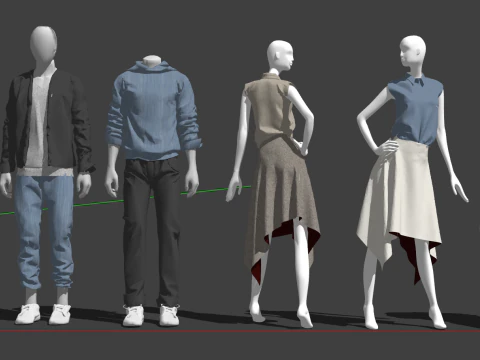Click the head of the leftmost male mannequin
Screen dimensions: 480x360
43,44
